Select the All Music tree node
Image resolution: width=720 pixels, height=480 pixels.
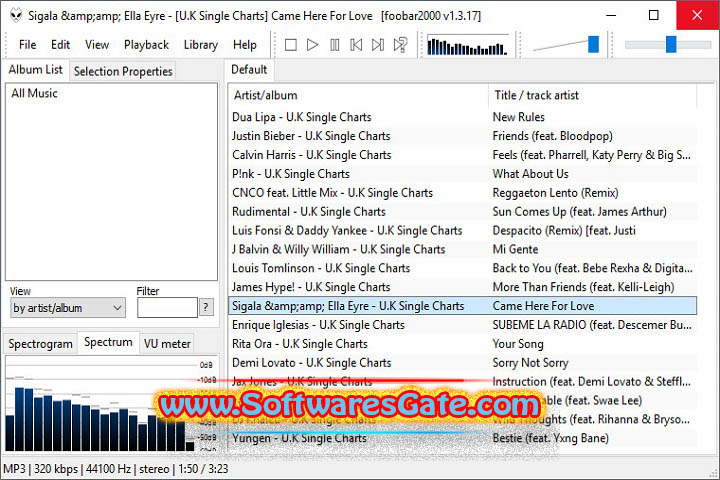click(34, 93)
